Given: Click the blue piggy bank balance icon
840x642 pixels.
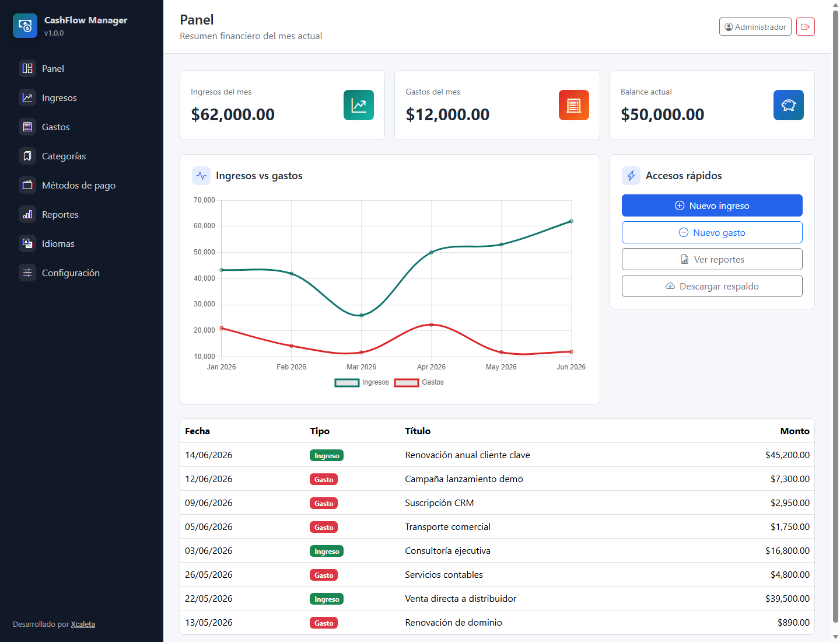Looking at the screenshot, I should [x=789, y=105].
